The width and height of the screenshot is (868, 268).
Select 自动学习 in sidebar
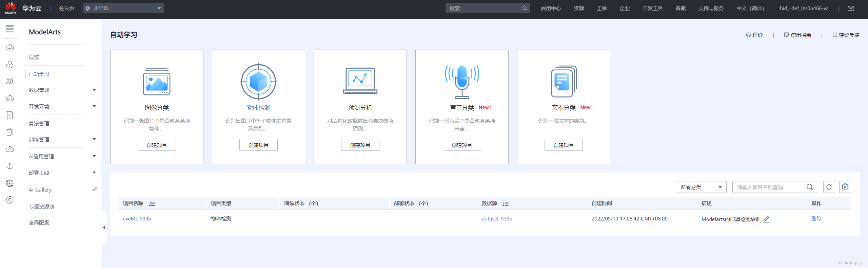coord(39,74)
